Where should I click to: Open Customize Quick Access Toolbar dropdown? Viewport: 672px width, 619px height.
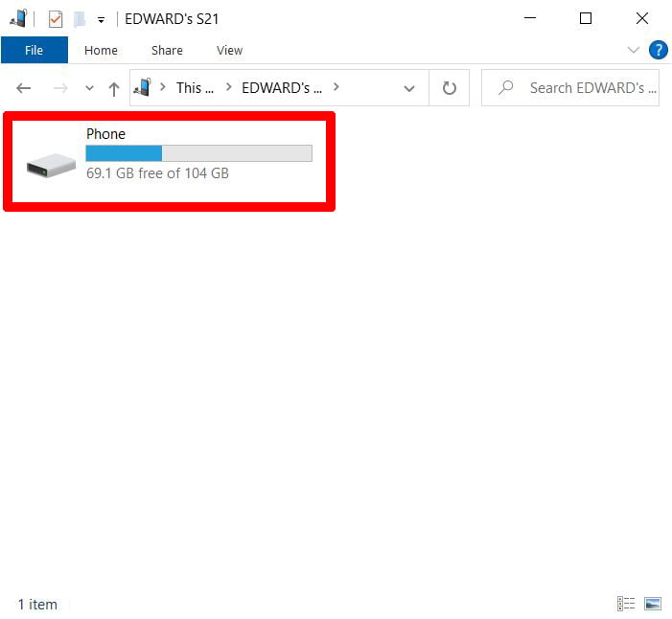tap(102, 20)
